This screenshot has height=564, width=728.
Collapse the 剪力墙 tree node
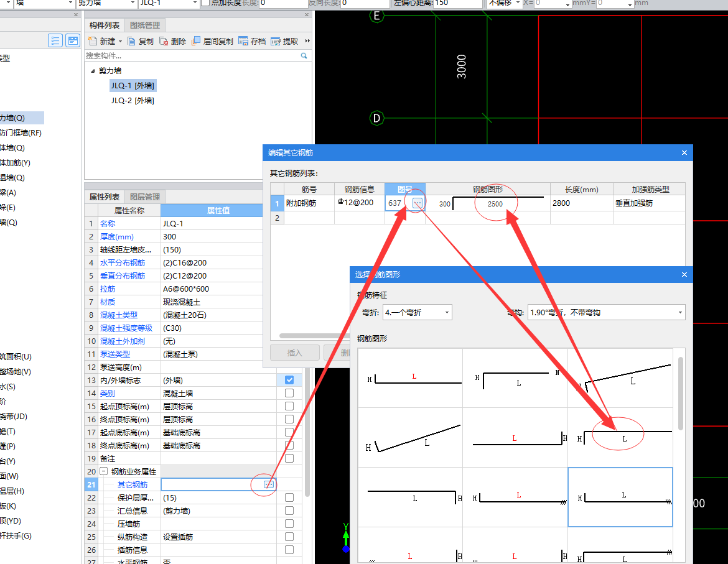coord(92,70)
